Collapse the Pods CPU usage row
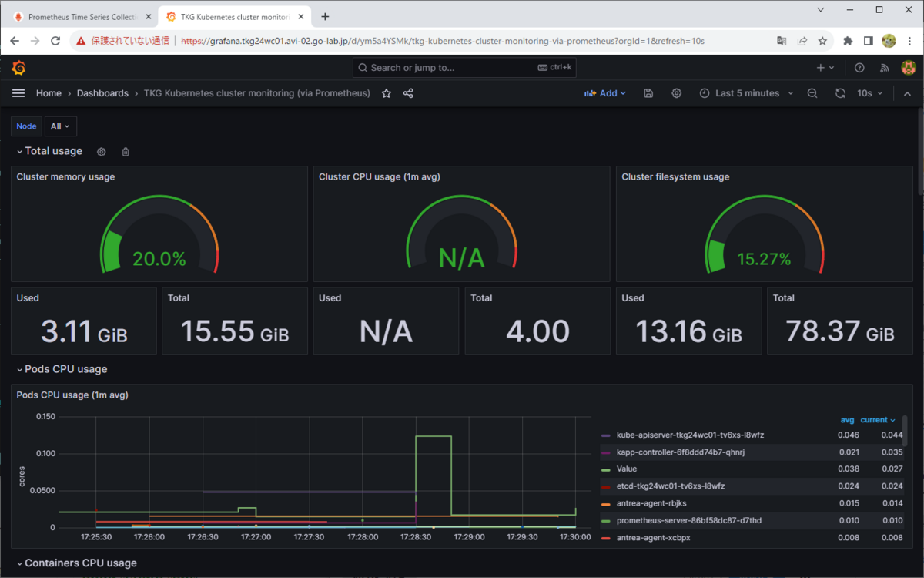This screenshot has width=924, height=578. point(62,369)
